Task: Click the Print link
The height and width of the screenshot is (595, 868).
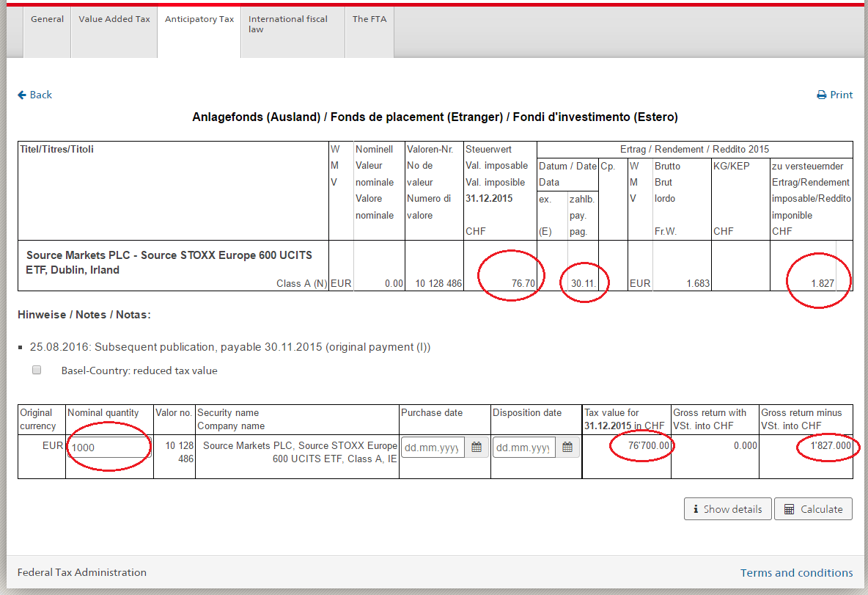Action: click(x=835, y=95)
